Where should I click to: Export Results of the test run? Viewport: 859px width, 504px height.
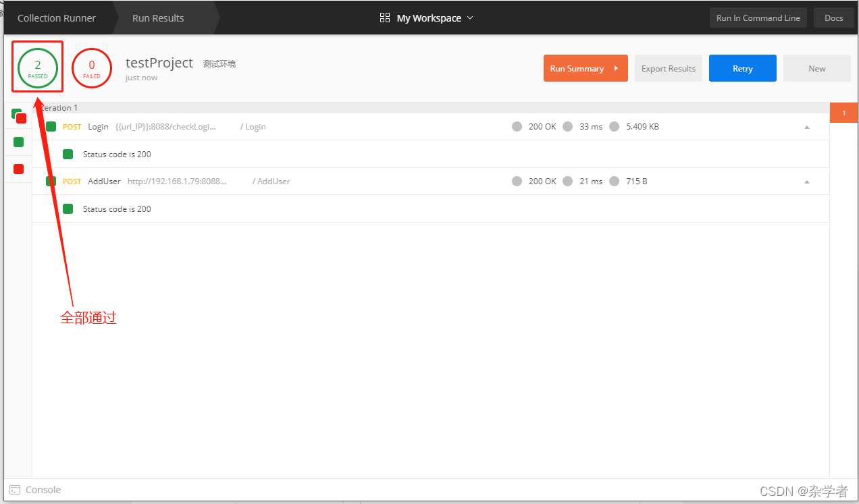[668, 67]
